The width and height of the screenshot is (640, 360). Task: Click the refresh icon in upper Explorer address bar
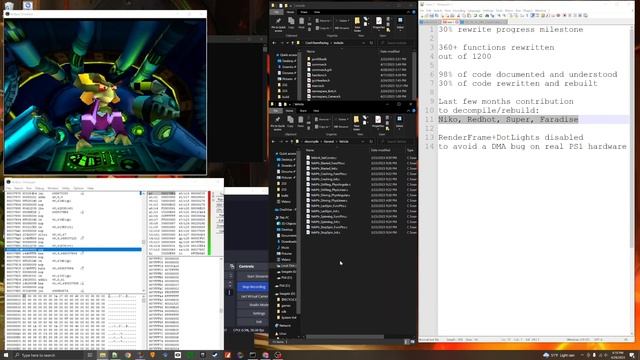[371, 43]
